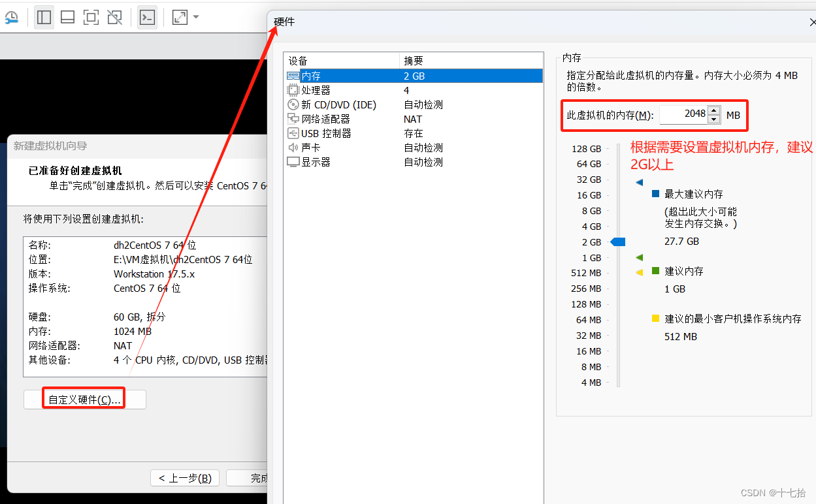
Task: Click the 4 MB memory scale label
Action: (591, 383)
